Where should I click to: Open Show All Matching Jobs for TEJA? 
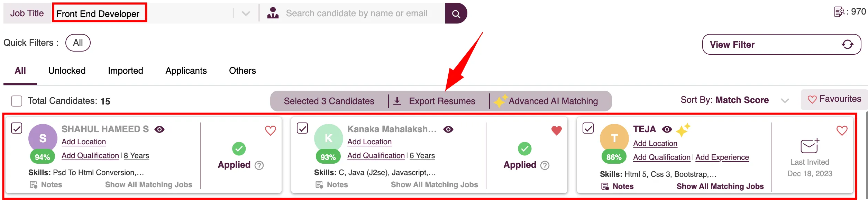[x=720, y=186]
